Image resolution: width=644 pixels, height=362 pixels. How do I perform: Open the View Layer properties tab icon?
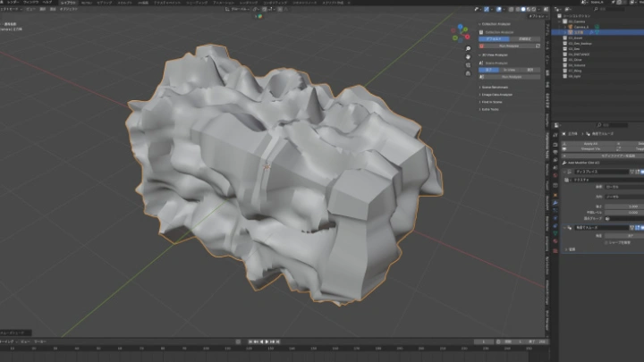pyautogui.click(x=555, y=160)
